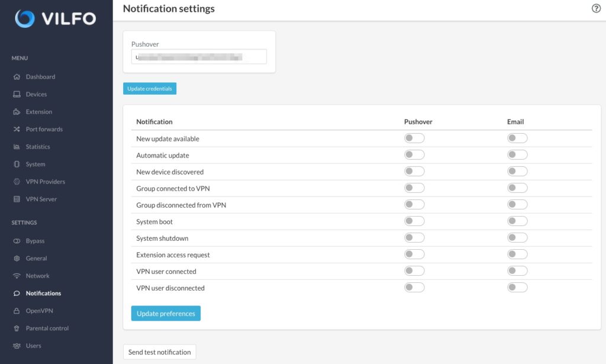
Task: Send a test notification
Action: (x=160, y=352)
